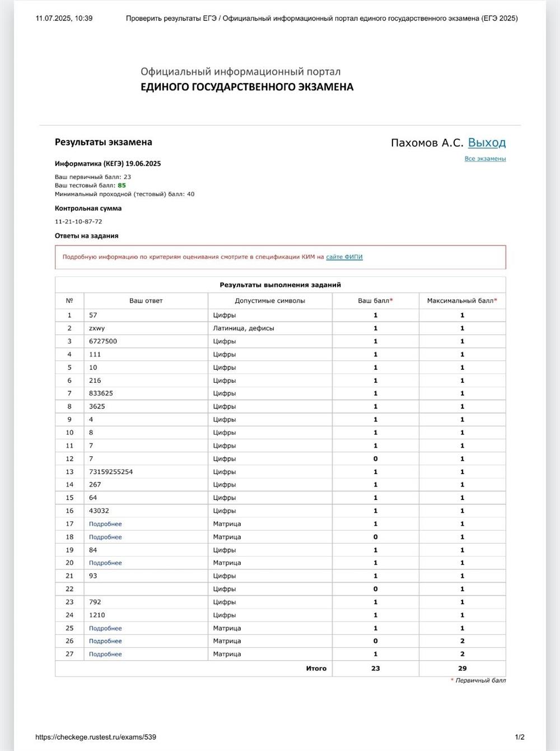Open Подробнее for task 18
The image size is (560, 751).
pos(105,537)
